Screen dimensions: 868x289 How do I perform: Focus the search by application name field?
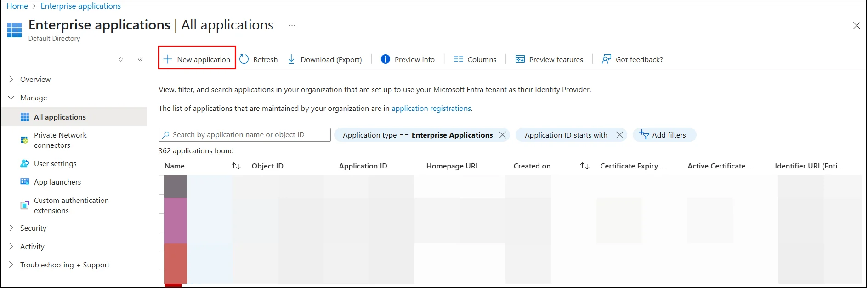tap(244, 135)
